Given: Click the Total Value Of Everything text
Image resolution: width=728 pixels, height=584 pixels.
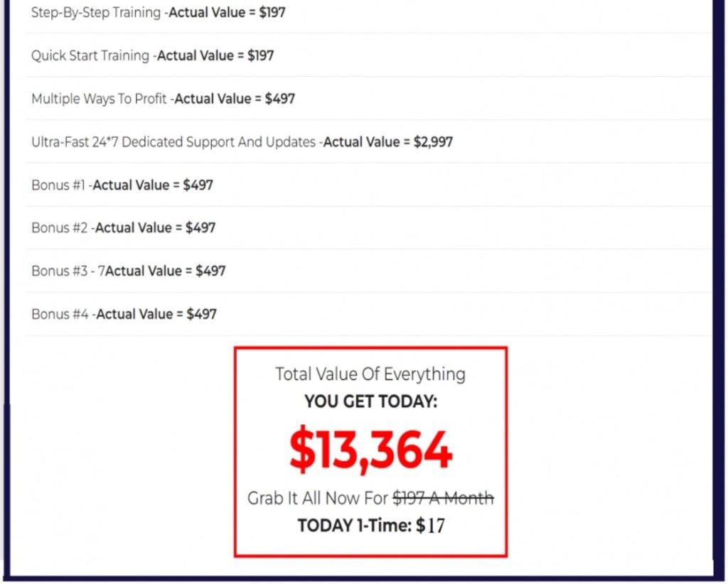Looking at the screenshot, I should click(x=370, y=374).
